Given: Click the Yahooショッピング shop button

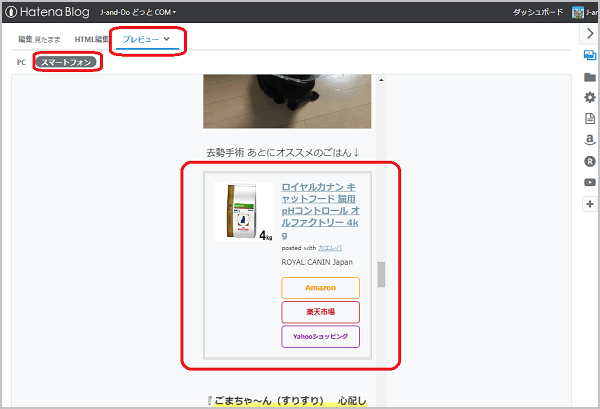Looking at the screenshot, I should (x=320, y=337).
